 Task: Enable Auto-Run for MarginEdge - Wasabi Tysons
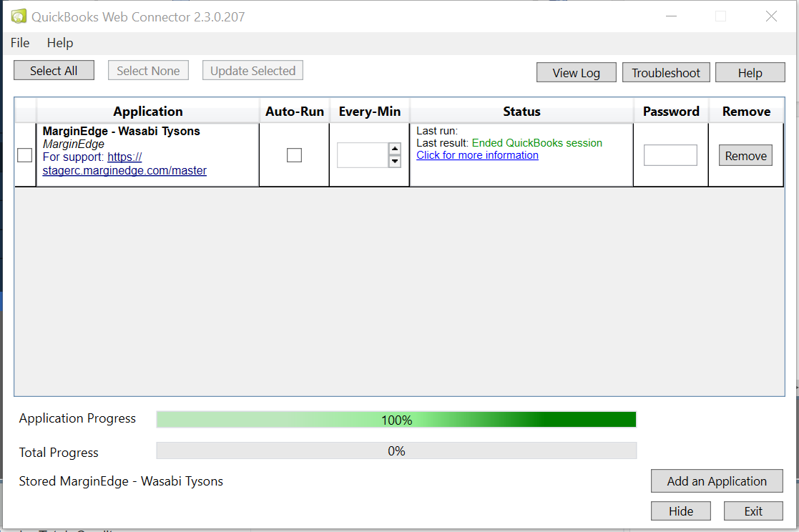pyautogui.click(x=294, y=155)
